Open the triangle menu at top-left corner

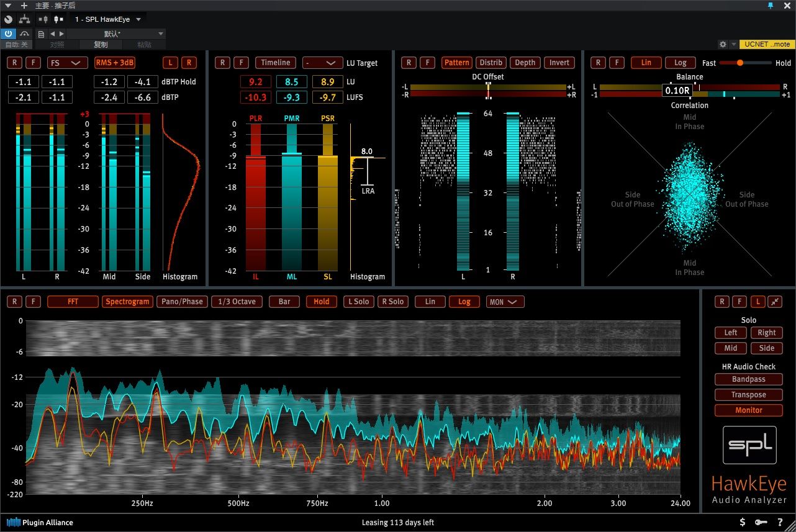(x=7, y=5)
